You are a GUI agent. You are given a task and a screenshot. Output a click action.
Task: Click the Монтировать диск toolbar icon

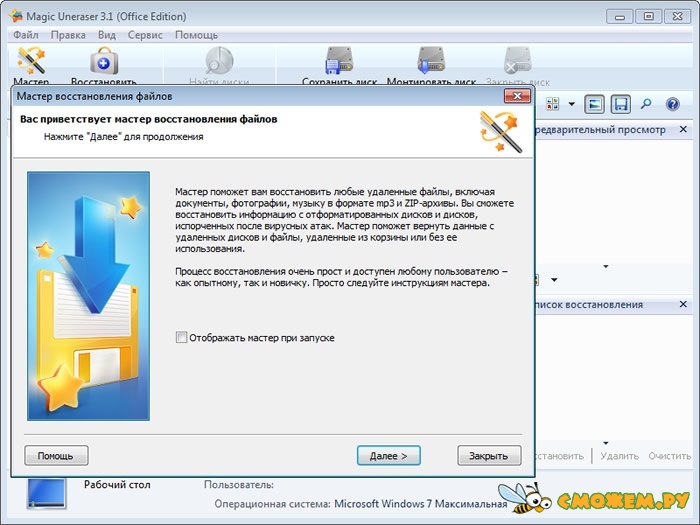tap(431, 61)
